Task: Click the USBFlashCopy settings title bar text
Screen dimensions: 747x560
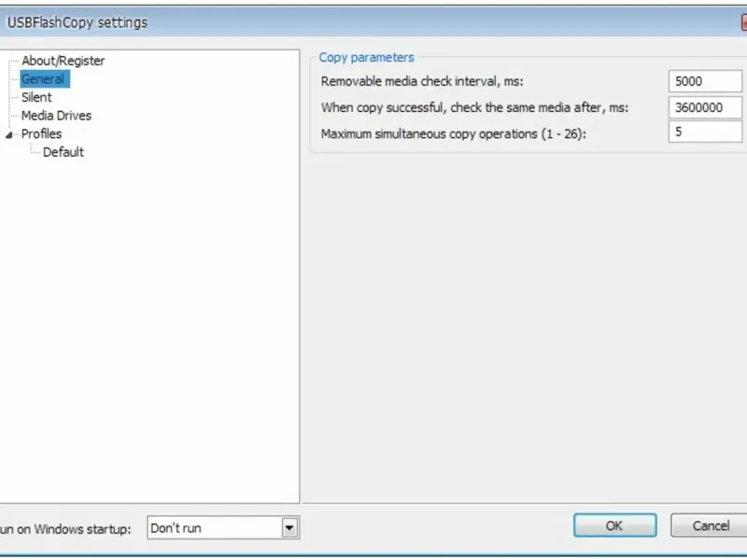Action: pyautogui.click(x=78, y=22)
